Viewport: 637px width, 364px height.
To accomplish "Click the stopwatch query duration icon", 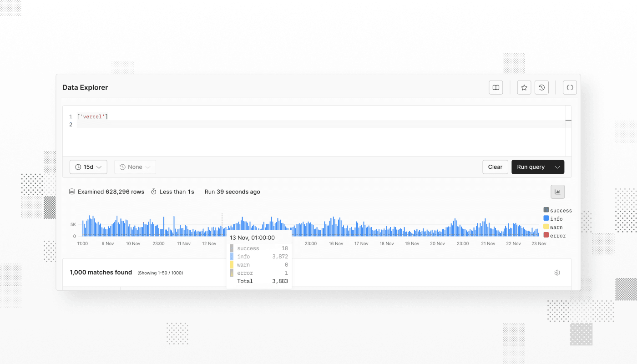I will [154, 192].
